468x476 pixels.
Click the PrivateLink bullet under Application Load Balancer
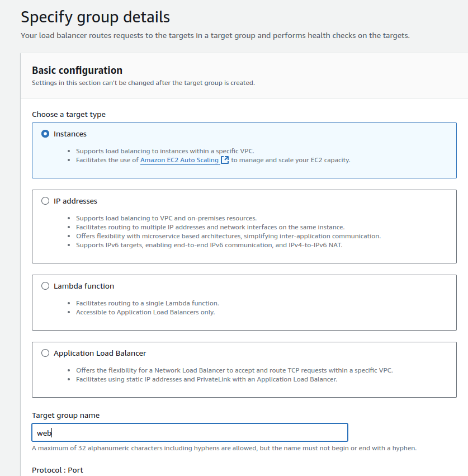coord(206,379)
